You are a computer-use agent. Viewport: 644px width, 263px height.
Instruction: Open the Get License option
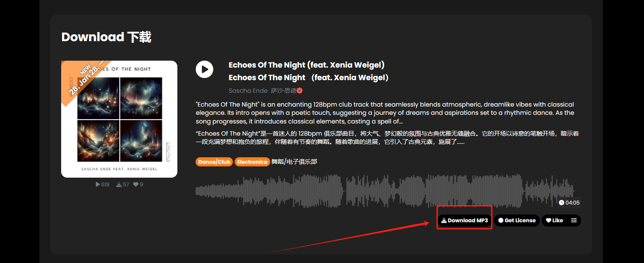(x=517, y=221)
